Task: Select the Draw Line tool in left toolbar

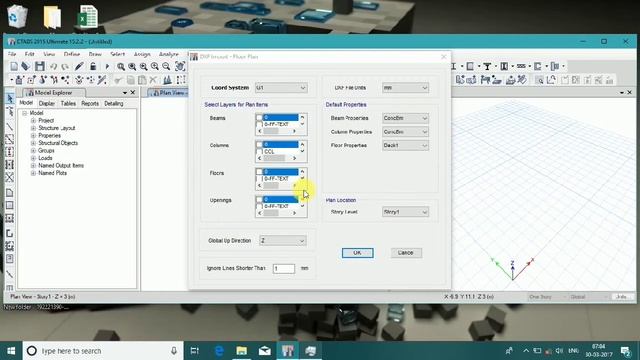Action: (10, 127)
